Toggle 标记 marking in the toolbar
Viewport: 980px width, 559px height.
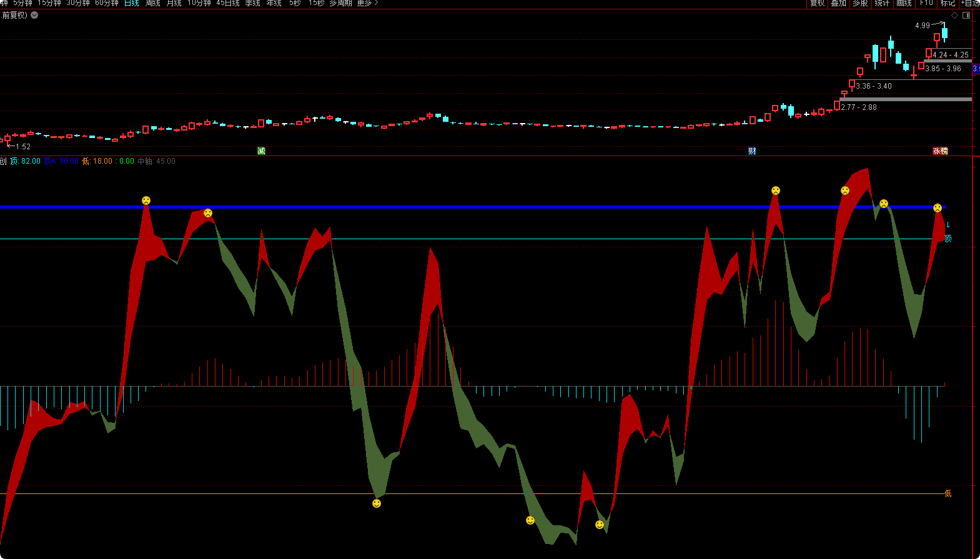coord(948,3)
